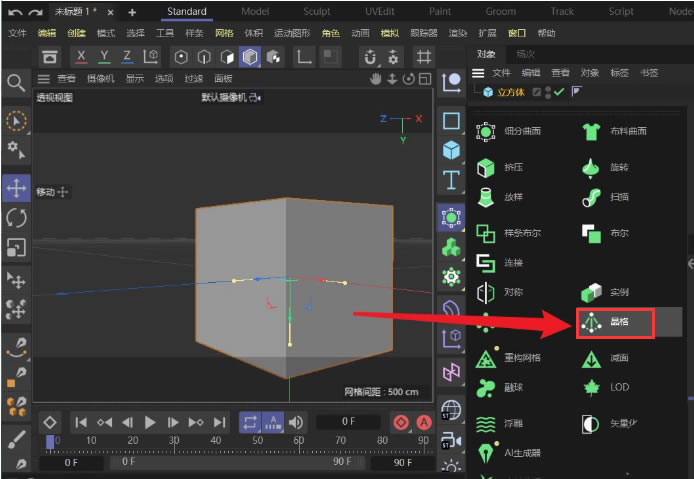Add a 矢量化 vectorizer object
This screenshot has height=479, width=694.
tap(610, 424)
